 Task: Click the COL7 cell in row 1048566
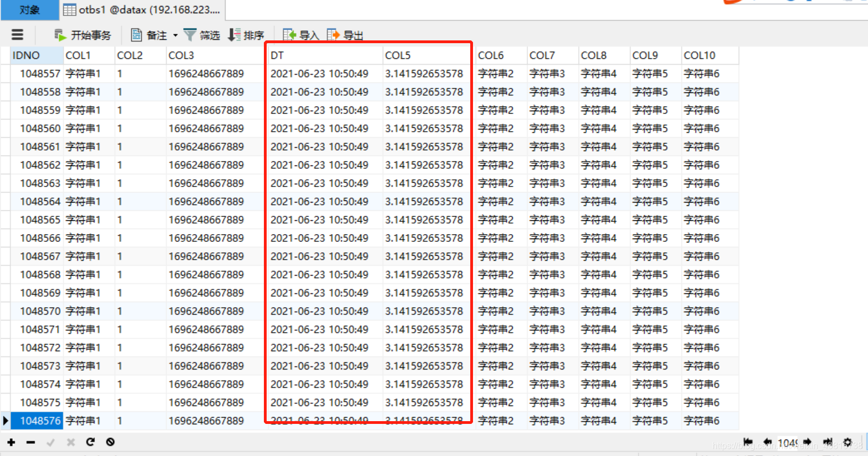552,238
